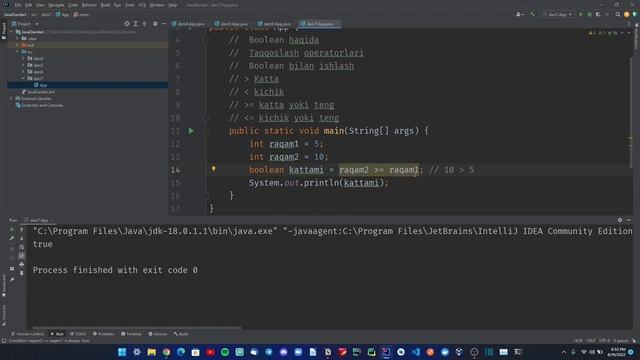Viewport: 640px width, 360px height.
Task: Click the green Run button in top toolbar
Action: point(581,14)
